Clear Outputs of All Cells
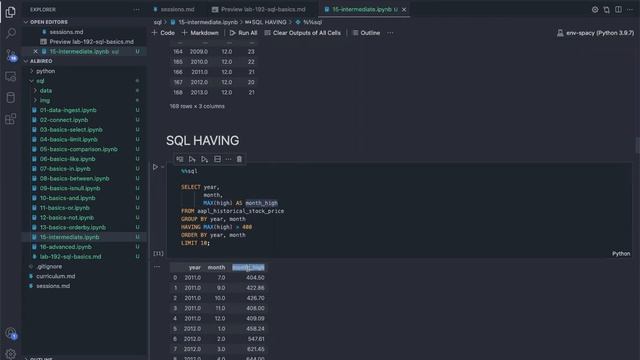The width and height of the screenshot is (640, 360). pyautogui.click(x=302, y=33)
